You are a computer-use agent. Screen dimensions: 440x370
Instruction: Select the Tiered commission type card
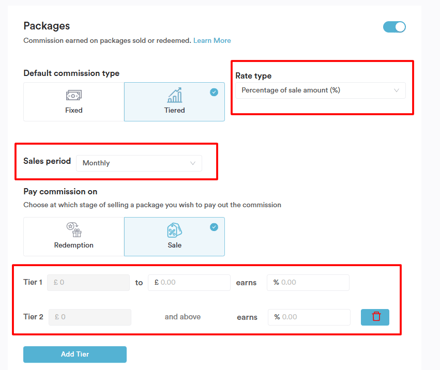point(174,102)
